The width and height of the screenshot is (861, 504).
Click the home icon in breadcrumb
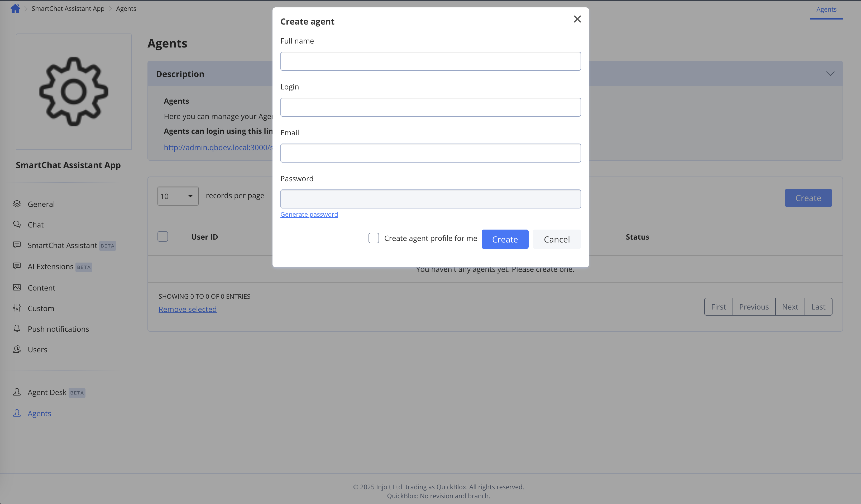click(x=15, y=8)
